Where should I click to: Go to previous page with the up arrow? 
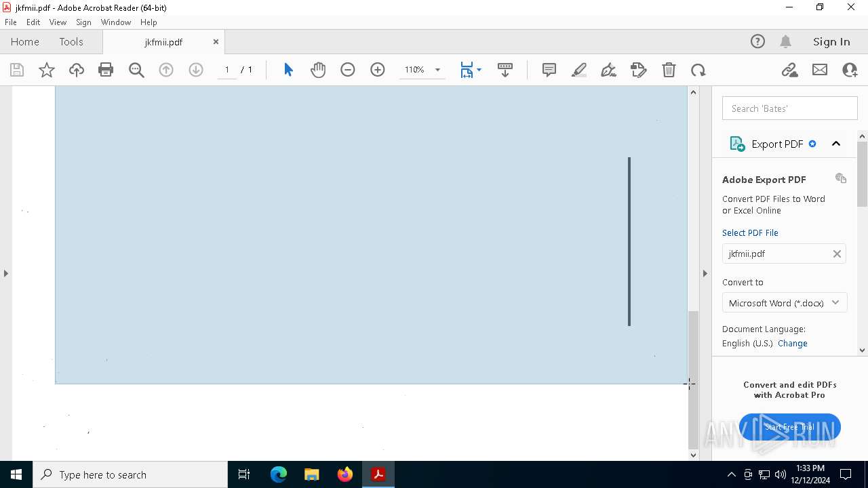coord(166,70)
